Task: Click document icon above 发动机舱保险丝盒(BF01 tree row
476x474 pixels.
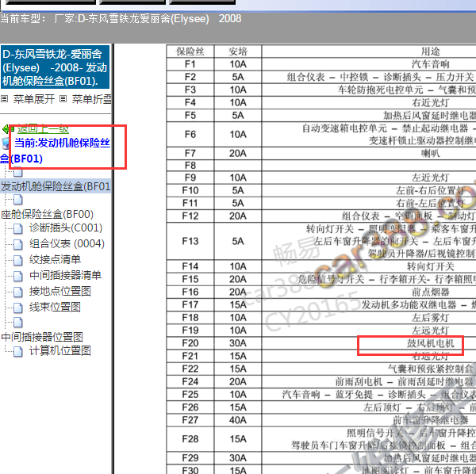Action: [x=18, y=172]
